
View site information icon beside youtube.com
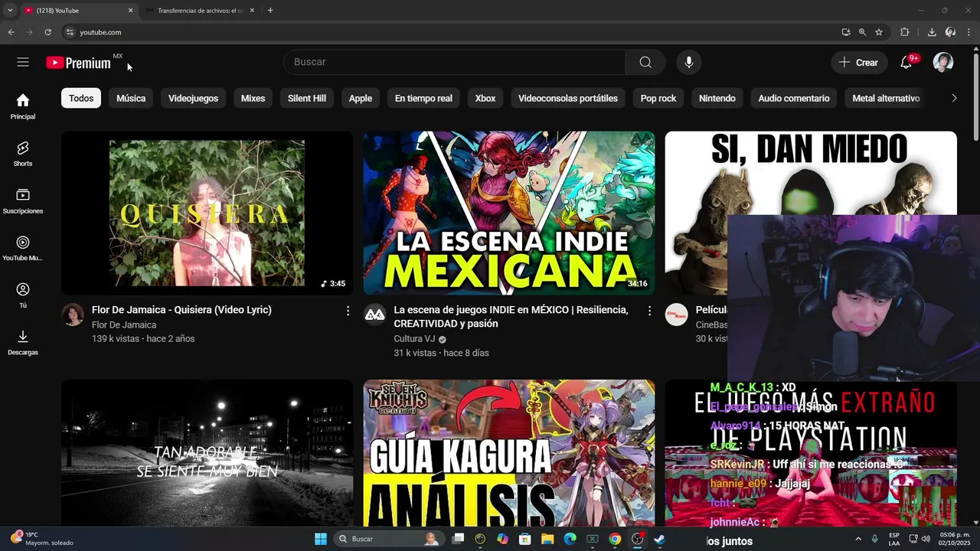coord(69,32)
